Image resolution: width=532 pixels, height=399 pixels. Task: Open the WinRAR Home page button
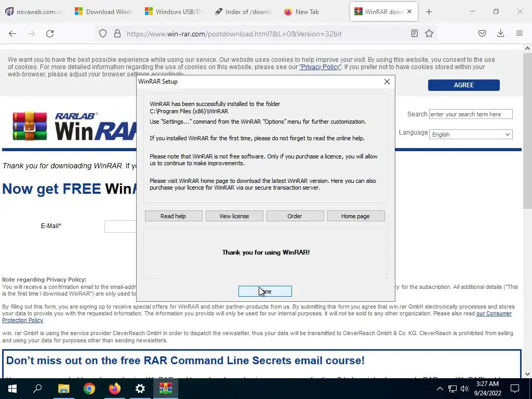pyautogui.click(x=355, y=216)
